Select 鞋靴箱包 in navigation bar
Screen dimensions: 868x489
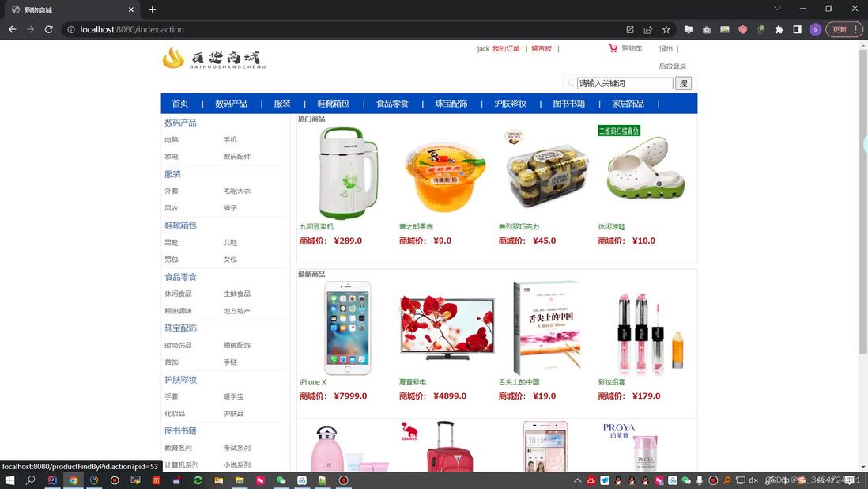(333, 104)
